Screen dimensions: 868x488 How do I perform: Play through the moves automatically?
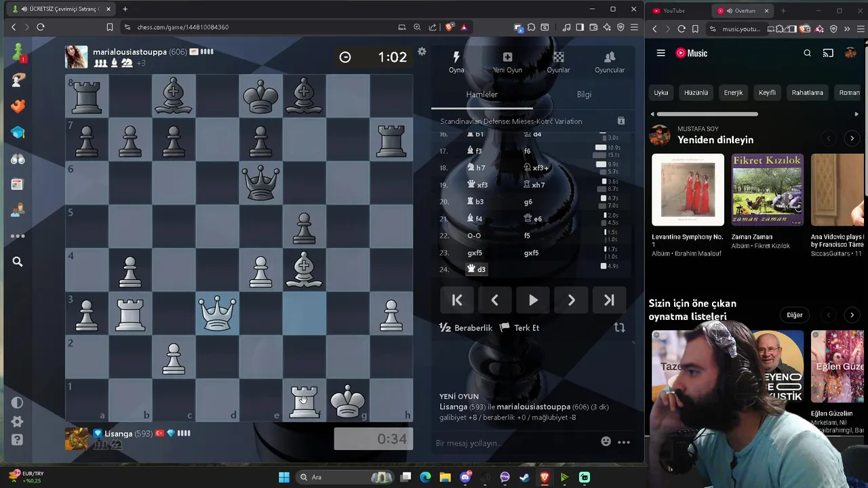(533, 300)
